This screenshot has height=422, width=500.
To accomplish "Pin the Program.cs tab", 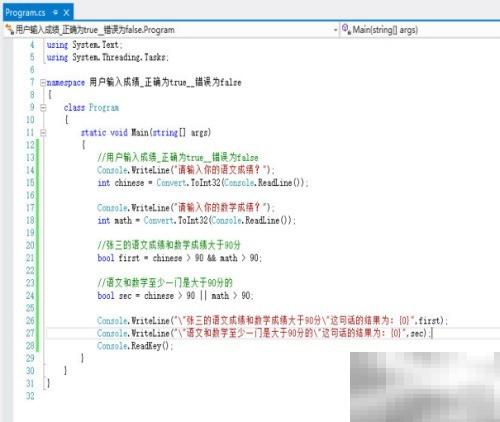I will click(56, 13).
